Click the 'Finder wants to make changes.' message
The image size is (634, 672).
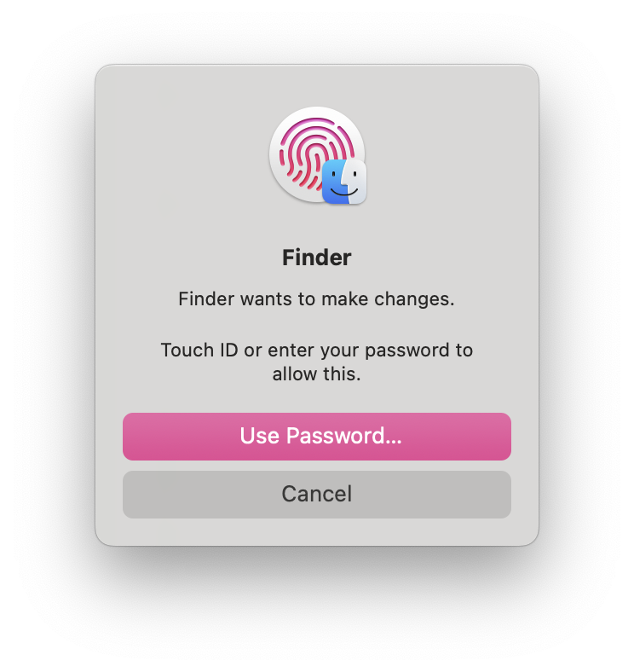click(x=316, y=298)
